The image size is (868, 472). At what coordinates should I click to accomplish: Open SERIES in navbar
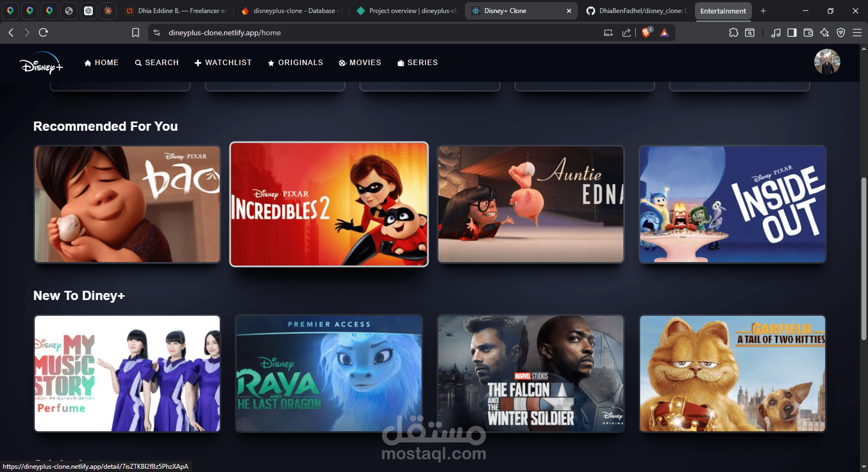pos(417,62)
